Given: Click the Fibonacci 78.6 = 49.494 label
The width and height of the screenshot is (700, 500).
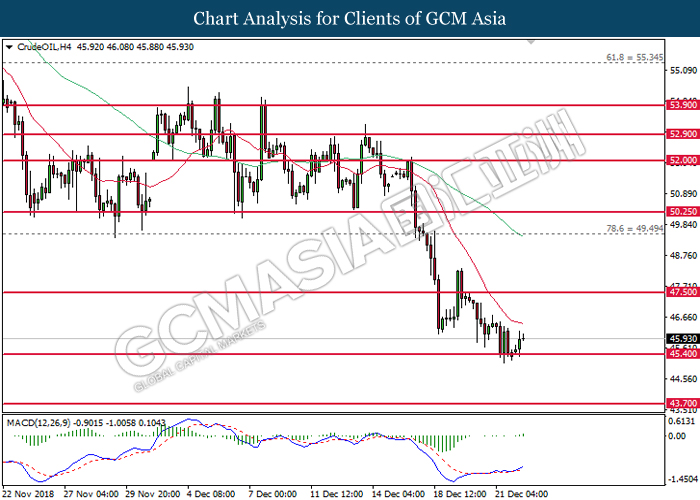Looking at the screenshot, I should [634, 229].
